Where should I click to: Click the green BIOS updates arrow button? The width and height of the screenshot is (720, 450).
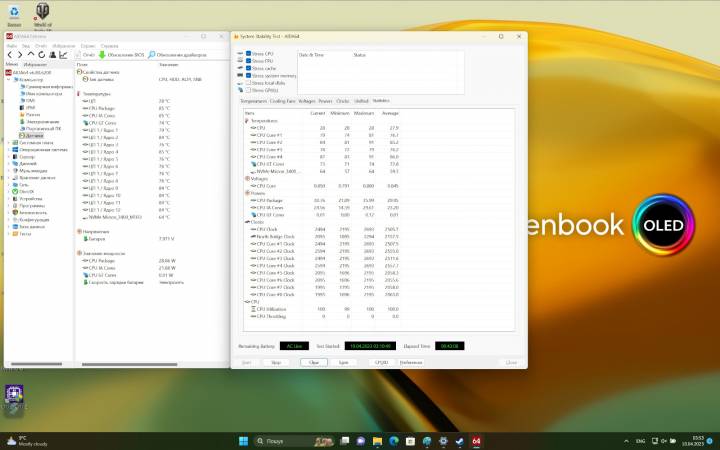(121, 55)
